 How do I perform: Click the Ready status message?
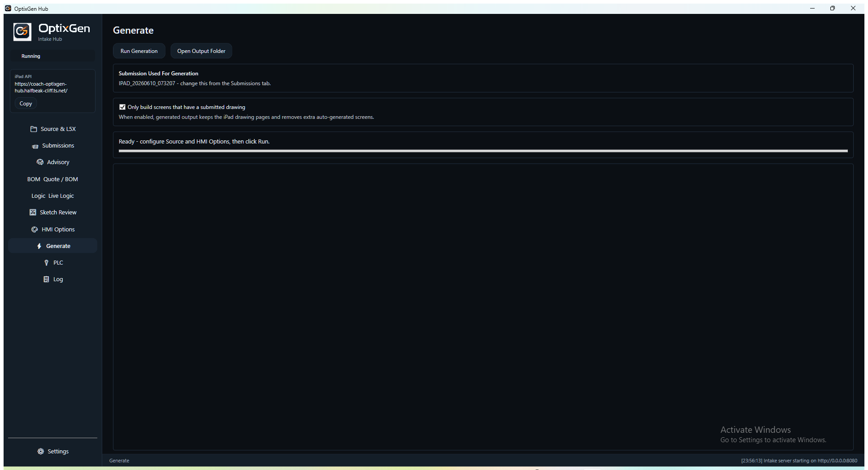click(194, 142)
